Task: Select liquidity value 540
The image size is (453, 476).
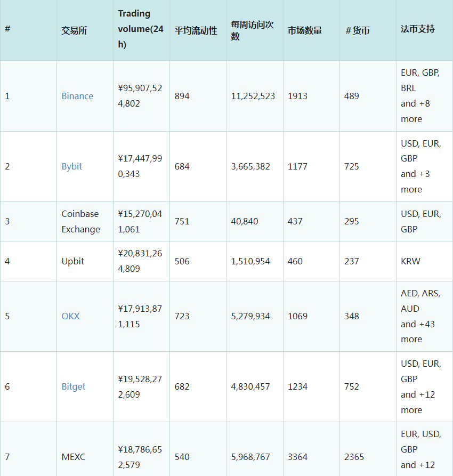Action: 182,457
